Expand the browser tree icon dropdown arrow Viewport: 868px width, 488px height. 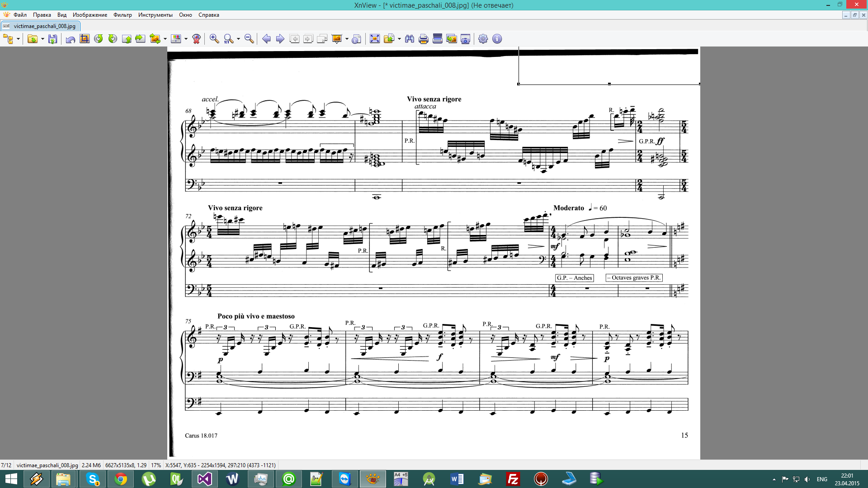19,39
